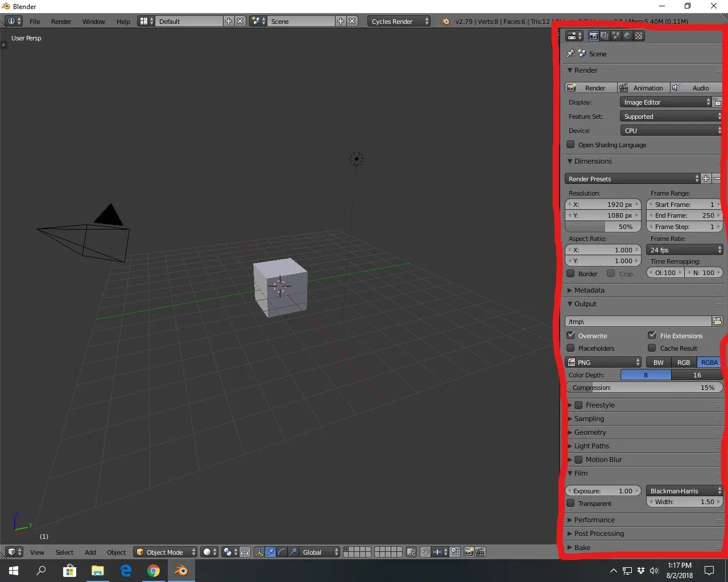Uncheck the File Extensions option
This screenshot has height=582, width=728.
652,335
